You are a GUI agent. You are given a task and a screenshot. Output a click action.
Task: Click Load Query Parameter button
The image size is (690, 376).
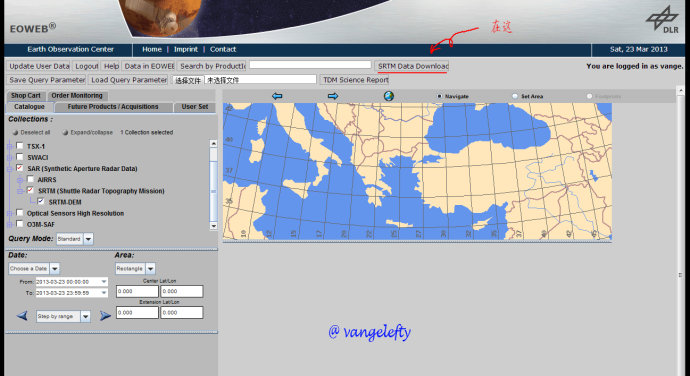[x=129, y=80]
